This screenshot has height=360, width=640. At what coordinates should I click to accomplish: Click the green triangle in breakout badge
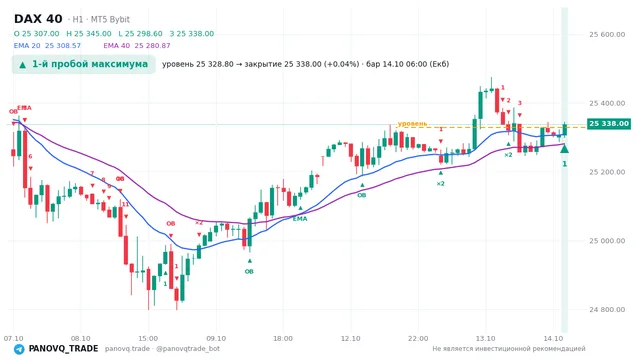pos(23,64)
